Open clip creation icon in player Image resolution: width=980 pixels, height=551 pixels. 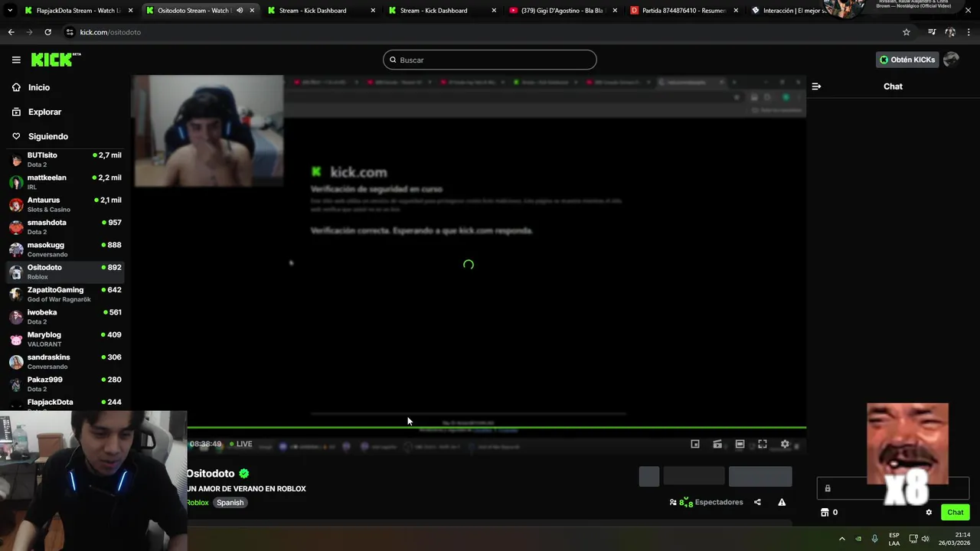(717, 444)
